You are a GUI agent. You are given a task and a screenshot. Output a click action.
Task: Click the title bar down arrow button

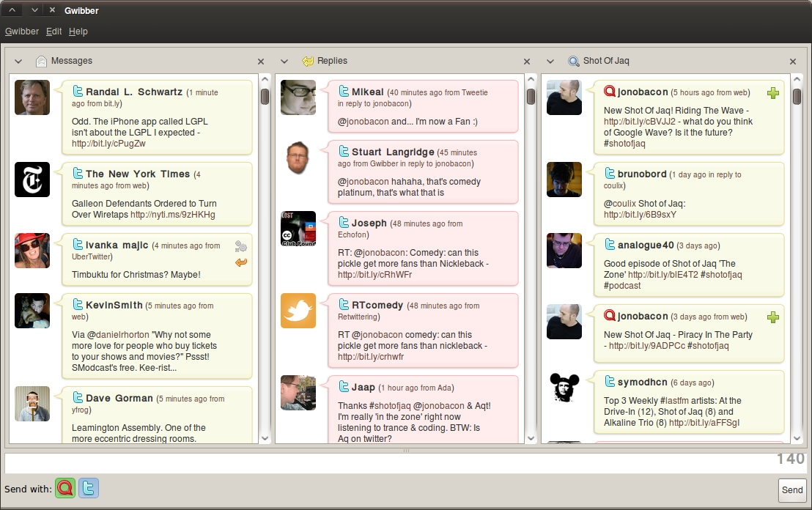[34, 10]
